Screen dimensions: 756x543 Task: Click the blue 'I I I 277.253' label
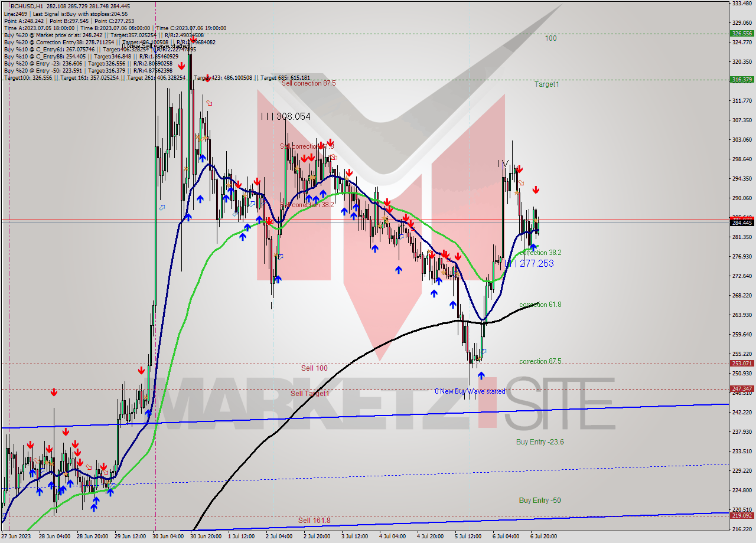coord(530,263)
